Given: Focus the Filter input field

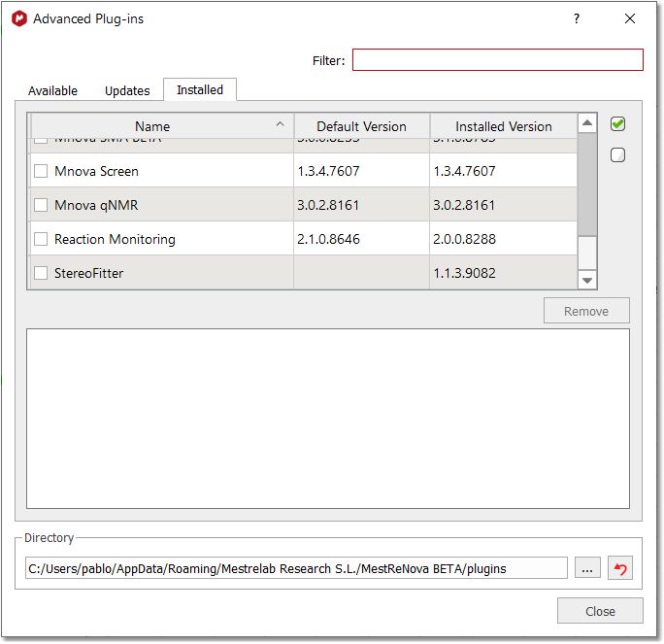Looking at the screenshot, I should click(x=498, y=60).
